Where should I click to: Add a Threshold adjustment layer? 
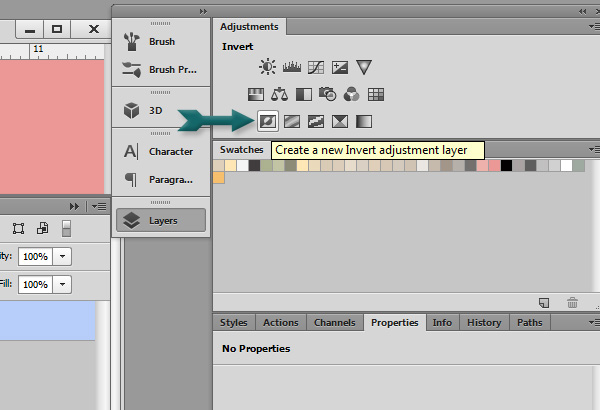coord(316,122)
